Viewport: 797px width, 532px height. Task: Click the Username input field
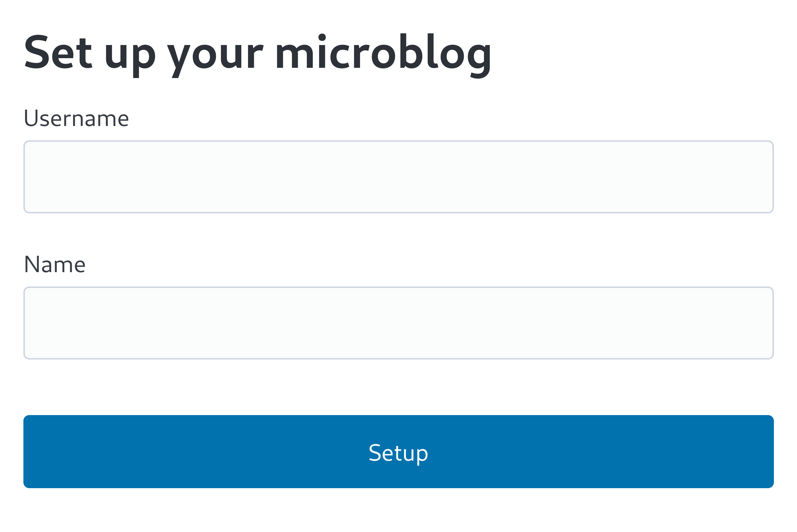pos(398,177)
